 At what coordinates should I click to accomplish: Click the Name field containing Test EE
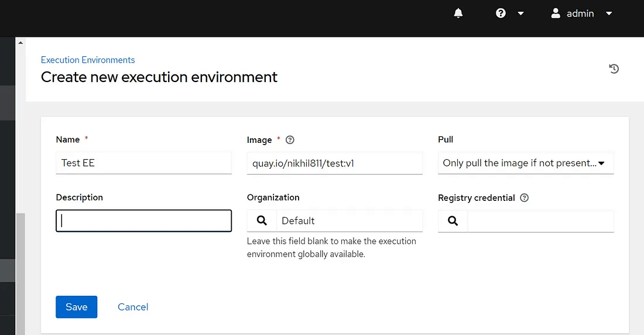tap(143, 163)
